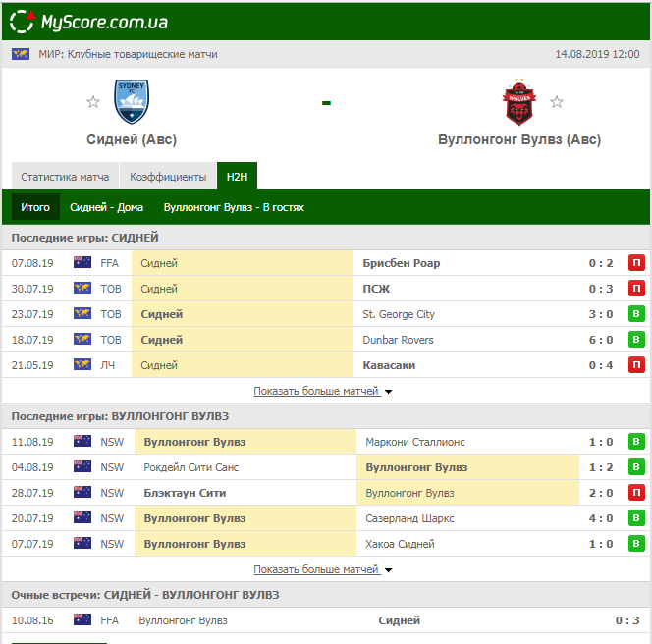Switch to the Статистика матча tab
The width and height of the screenshot is (652, 644).
65,178
